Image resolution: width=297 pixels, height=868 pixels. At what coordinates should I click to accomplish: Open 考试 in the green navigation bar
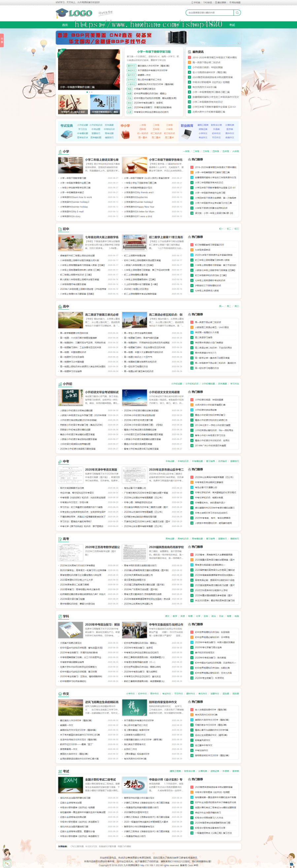(x=232, y=25)
